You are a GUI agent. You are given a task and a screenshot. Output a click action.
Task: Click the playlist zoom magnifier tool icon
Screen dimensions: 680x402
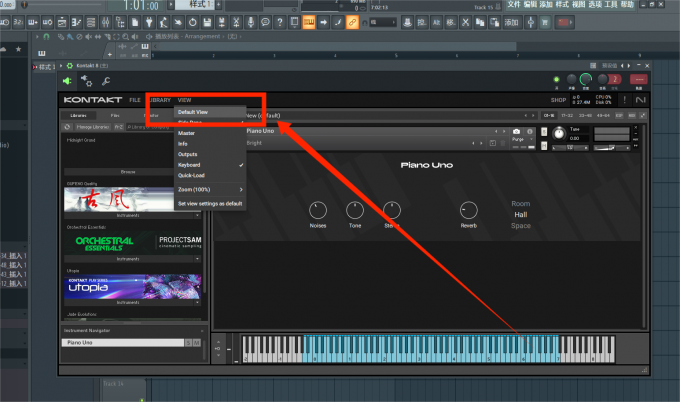125,37
